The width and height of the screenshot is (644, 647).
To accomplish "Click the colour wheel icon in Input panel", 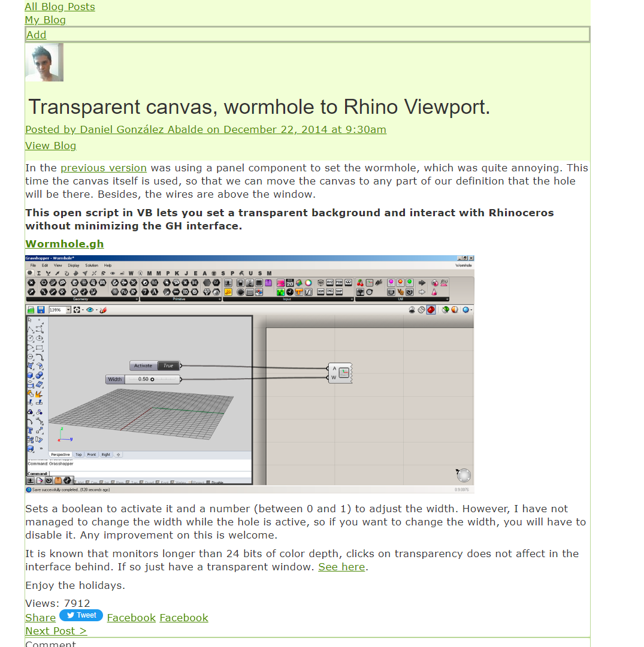I will [x=308, y=283].
